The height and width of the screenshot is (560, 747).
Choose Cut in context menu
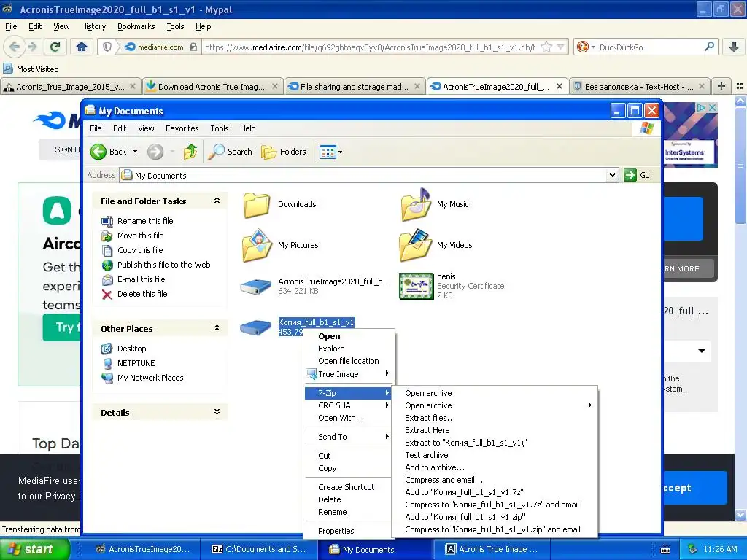[349, 456]
